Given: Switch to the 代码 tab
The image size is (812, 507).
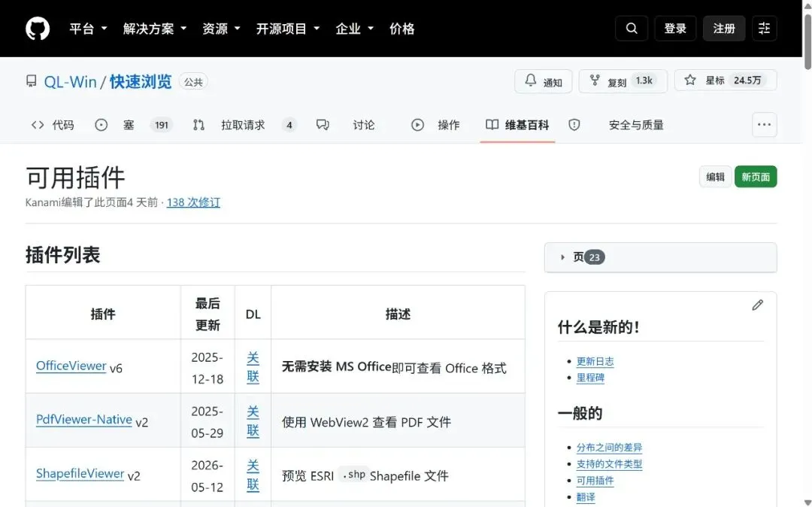Looking at the screenshot, I should [53, 125].
